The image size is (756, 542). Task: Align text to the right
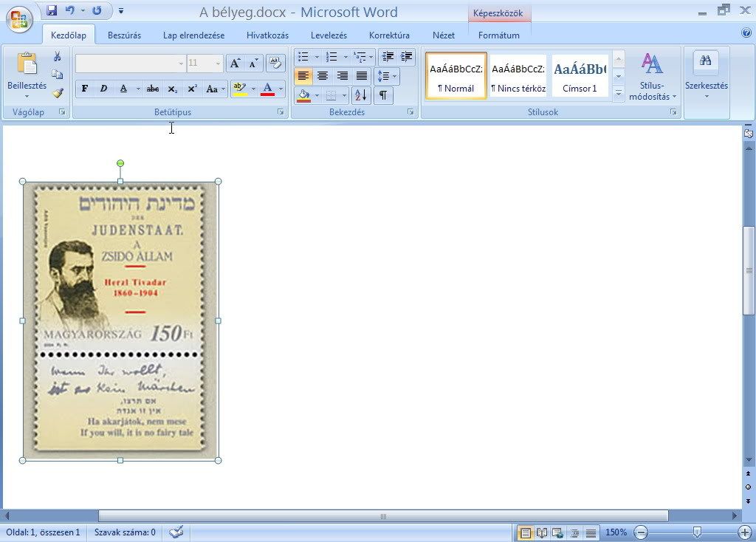click(x=343, y=76)
